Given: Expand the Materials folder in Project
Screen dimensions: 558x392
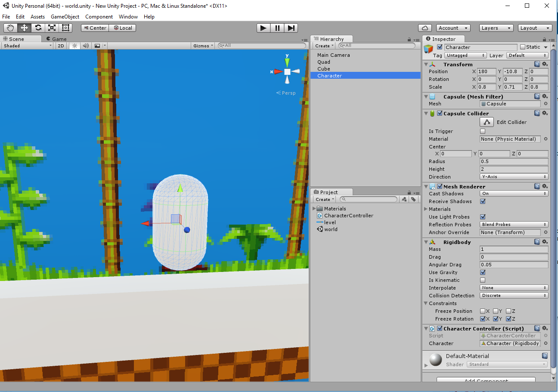Looking at the screenshot, I should pos(314,209).
